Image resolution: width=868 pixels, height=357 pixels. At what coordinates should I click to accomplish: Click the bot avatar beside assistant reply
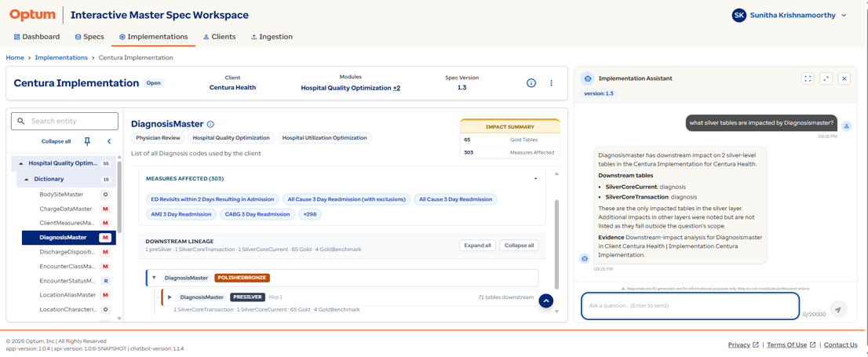click(x=584, y=258)
